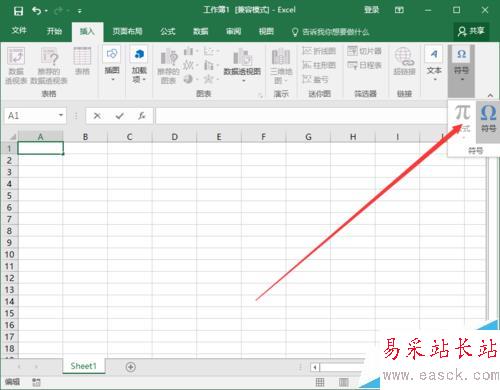Insert a 表格 table

coord(82,61)
